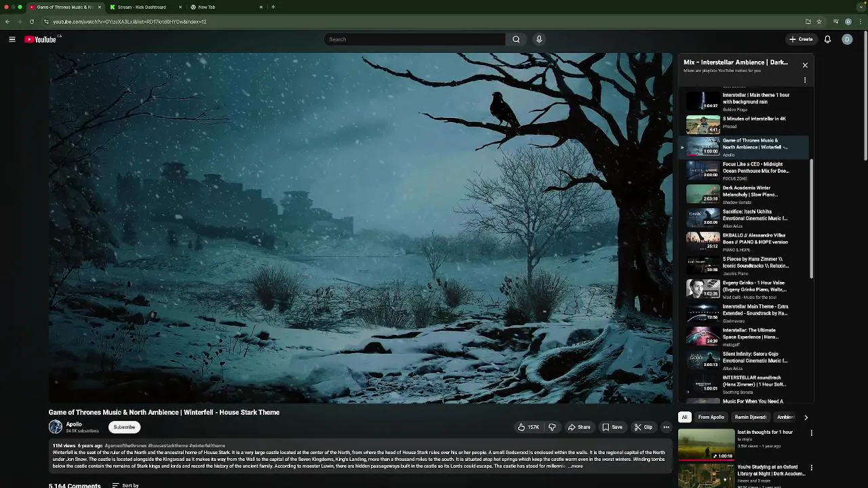Viewport: 868px width, 488px height.
Task: Click the browser address bar URL
Action: point(130,22)
